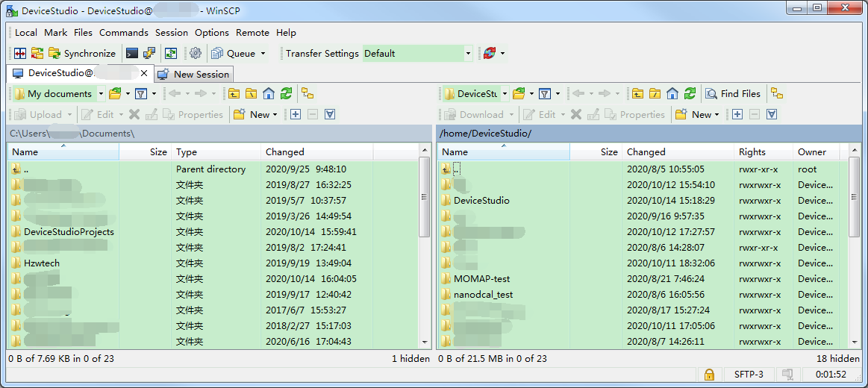Open terminal console icon in toolbar

tap(132, 54)
